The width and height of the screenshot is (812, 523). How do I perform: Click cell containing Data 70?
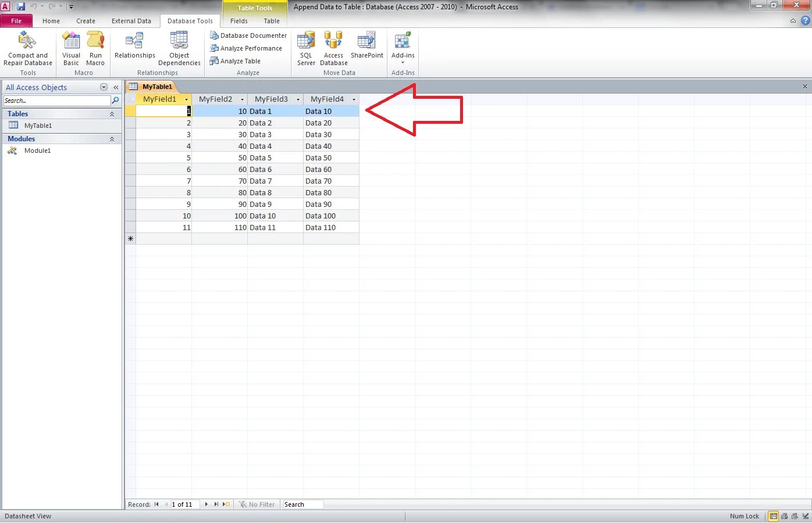pos(331,181)
